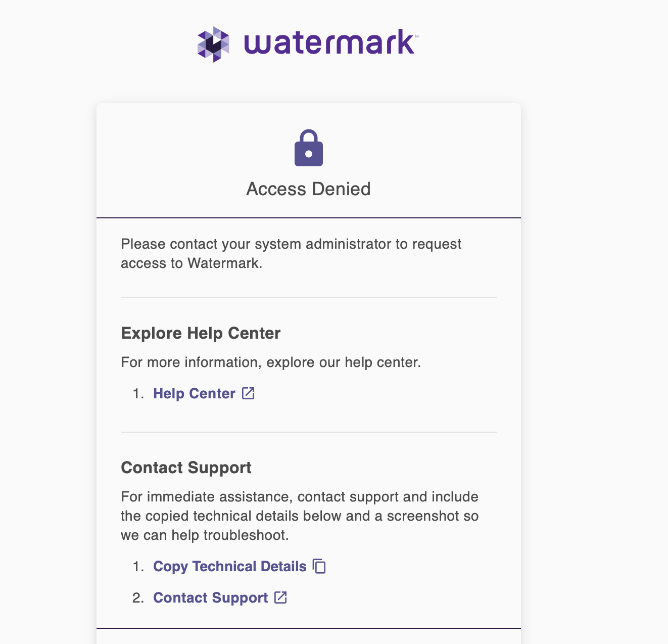Select the administrator contact instruction text
The height and width of the screenshot is (644, 668).
tap(291, 253)
